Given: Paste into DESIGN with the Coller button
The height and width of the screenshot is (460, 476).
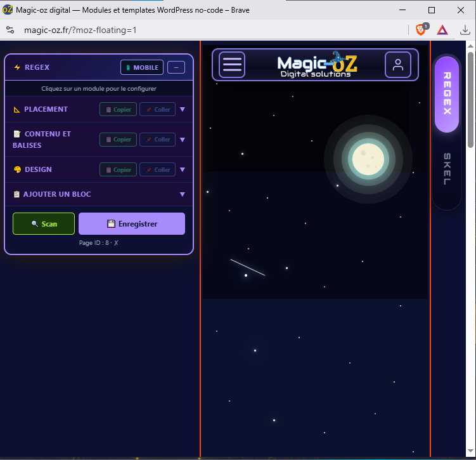Looking at the screenshot, I should tap(157, 169).
